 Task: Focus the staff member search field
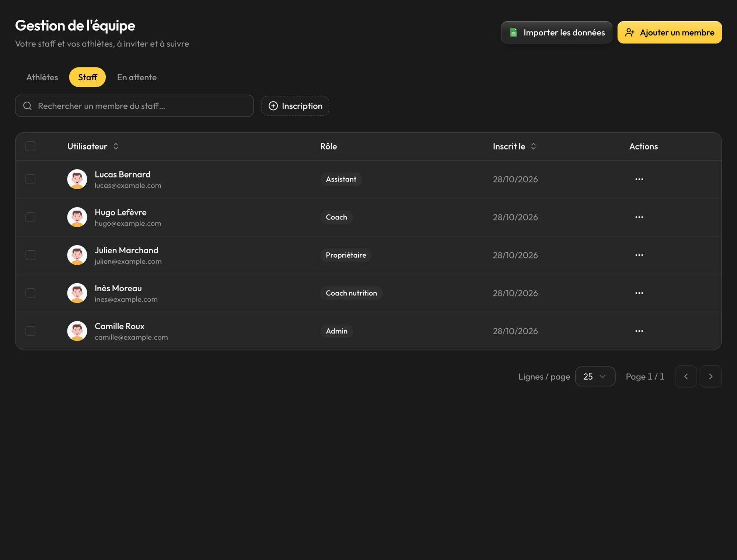tap(134, 106)
